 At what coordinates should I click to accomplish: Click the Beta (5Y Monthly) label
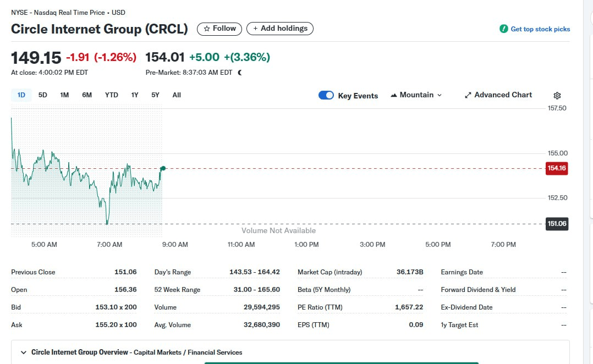click(324, 290)
